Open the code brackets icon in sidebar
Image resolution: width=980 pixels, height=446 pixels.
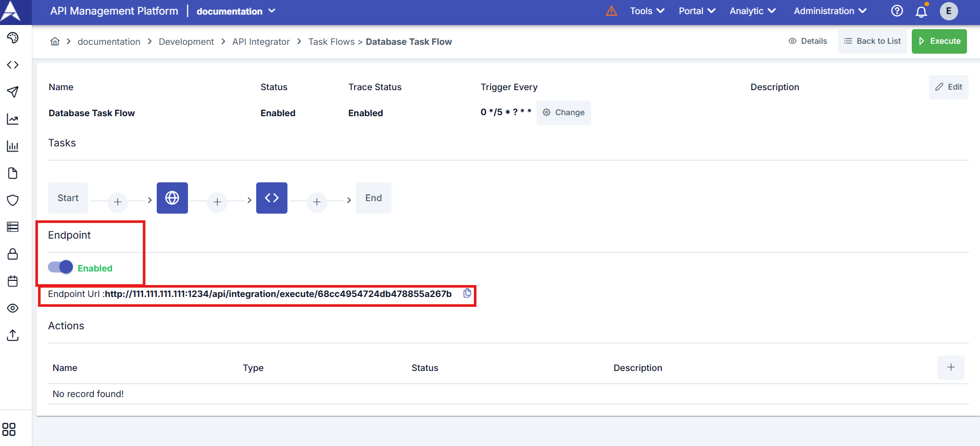(x=12, y=65)
